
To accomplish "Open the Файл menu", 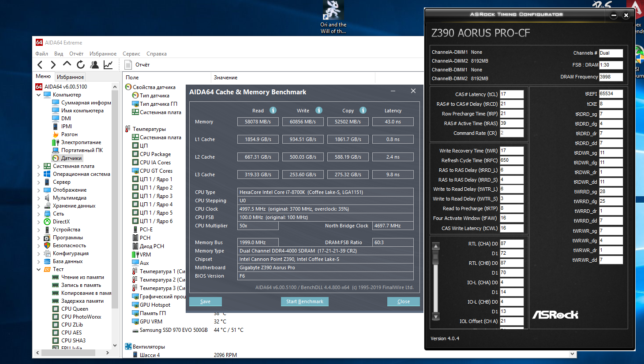I will [x=41, y=54].
